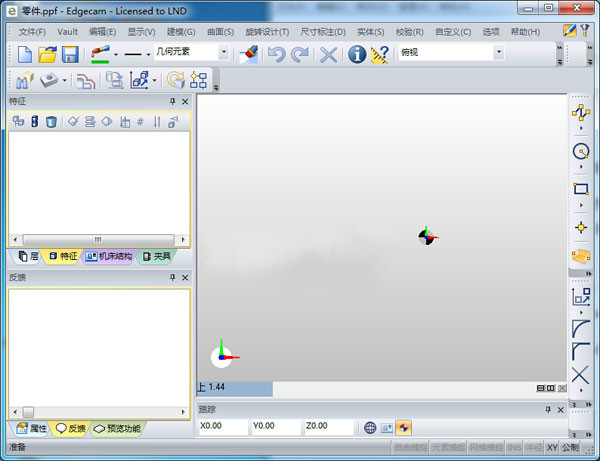The width and height of the screenshot is (600, 461).
Task: Open the line style dropdown arrow
Action: 148,54
